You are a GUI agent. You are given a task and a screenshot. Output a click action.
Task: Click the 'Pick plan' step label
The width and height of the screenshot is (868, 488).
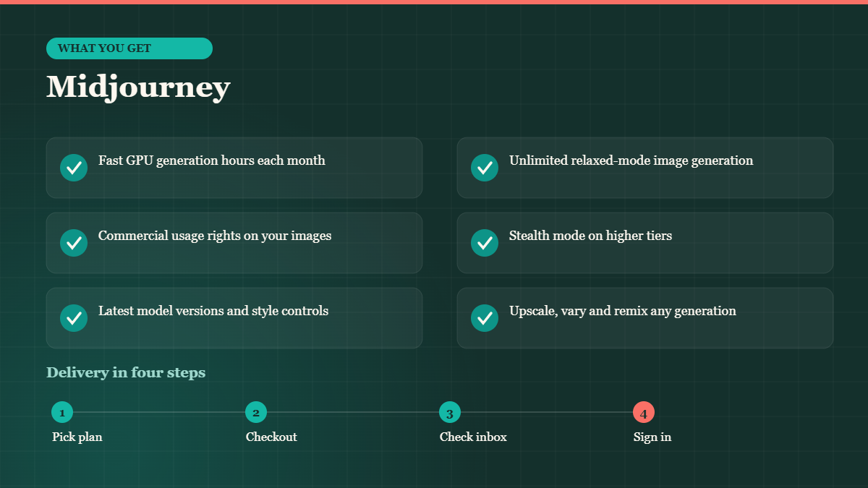[77, 437]
